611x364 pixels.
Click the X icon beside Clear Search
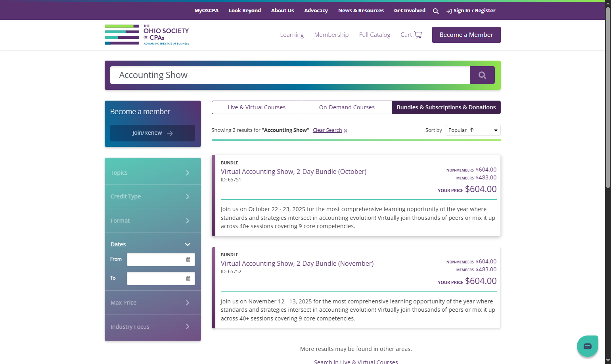pos(346,131)
